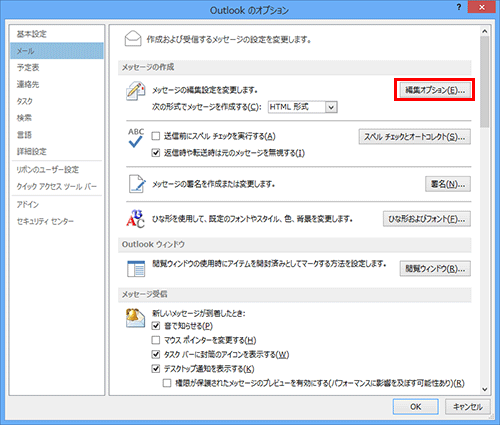Select the メール category

pyautogui.click(x=57, y=51)
